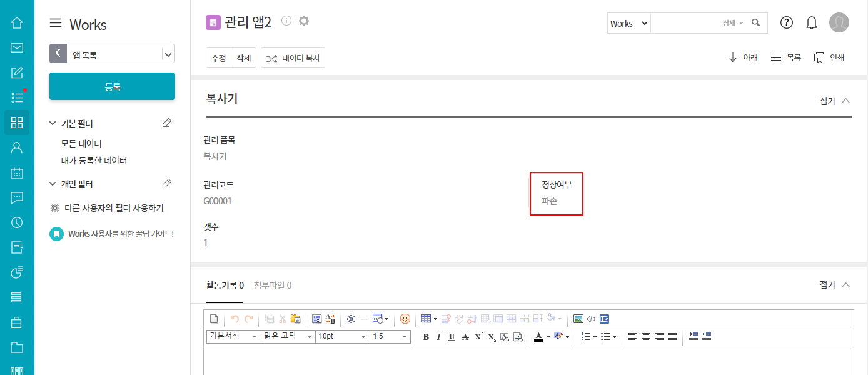868x375 pixels.
Task: Open settings gear next to 관리 앱2
Action: point(304,21)
